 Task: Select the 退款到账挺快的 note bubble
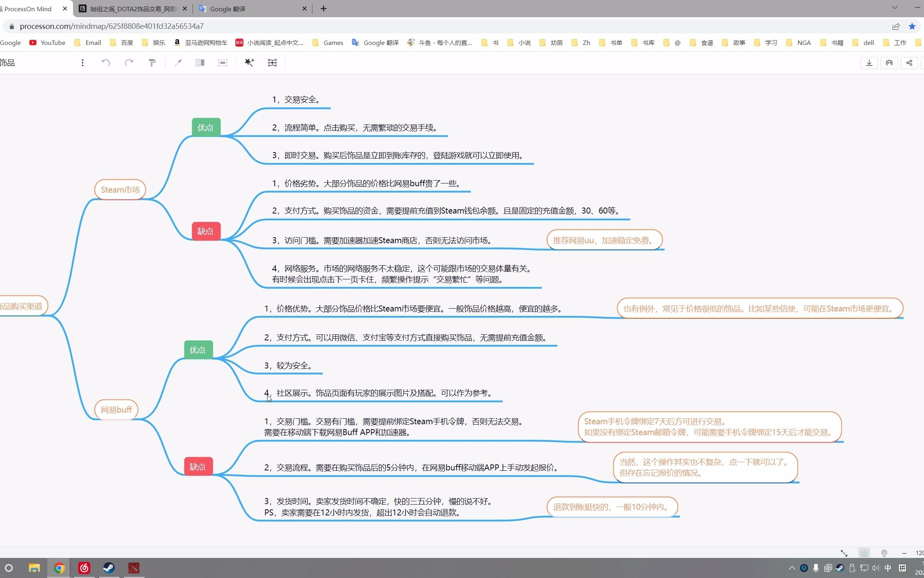[612, 507]
